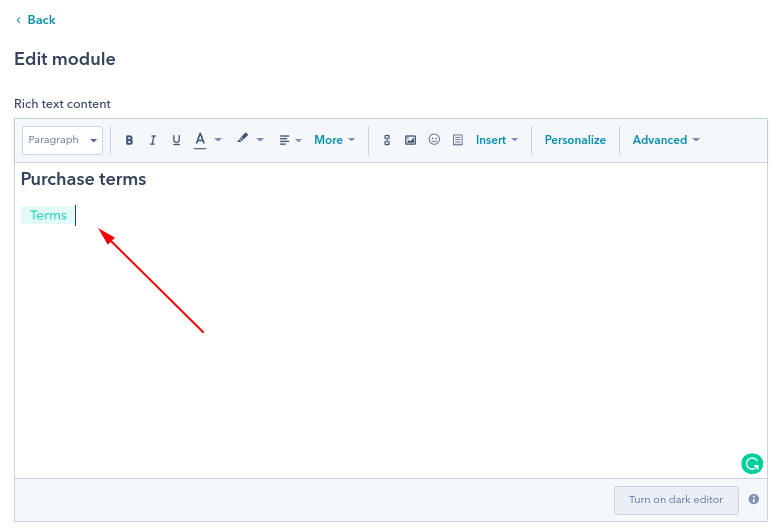
Task: Insert a link using the link icon
Action: (x=387, y=141)
